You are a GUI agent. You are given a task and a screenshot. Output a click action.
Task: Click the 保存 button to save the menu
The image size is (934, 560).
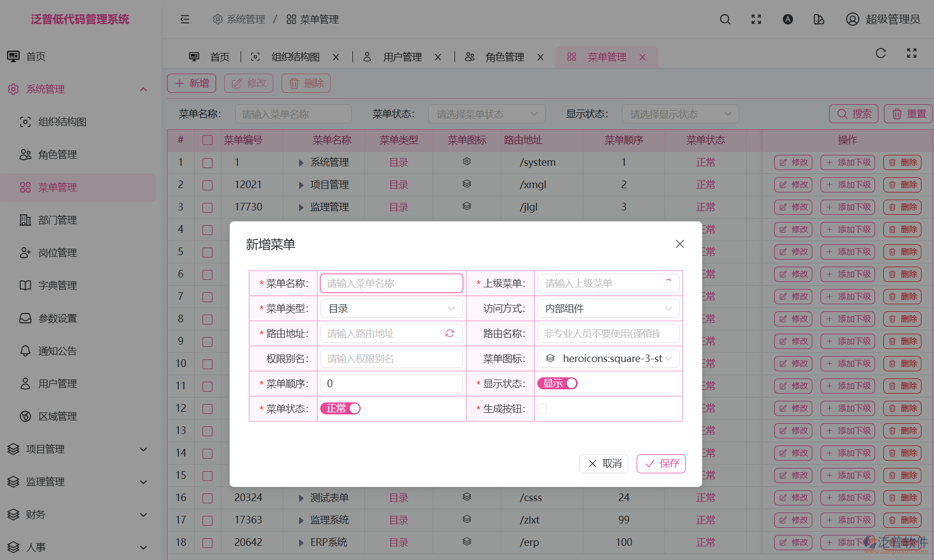point(661,463)
